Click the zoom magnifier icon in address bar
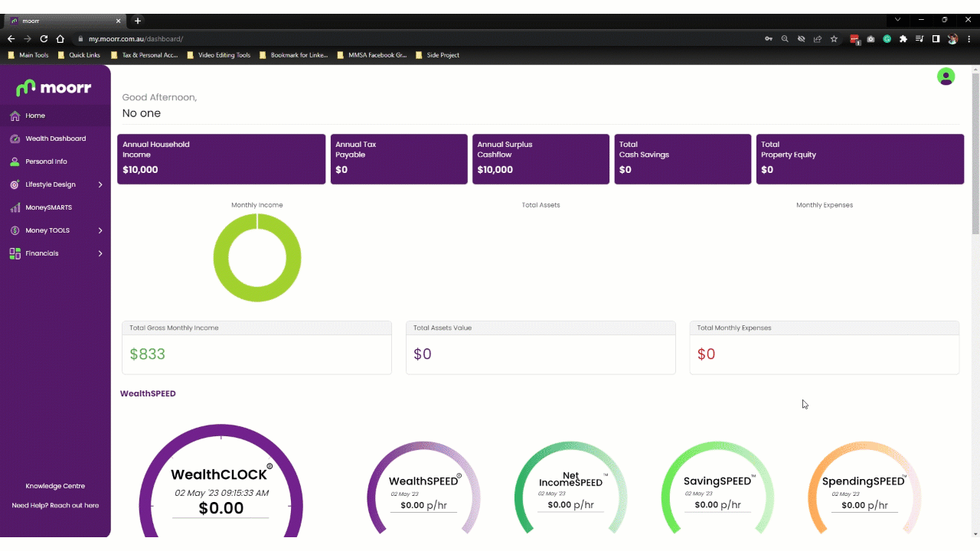Screen dimensions: 980x551 [785, 38]
